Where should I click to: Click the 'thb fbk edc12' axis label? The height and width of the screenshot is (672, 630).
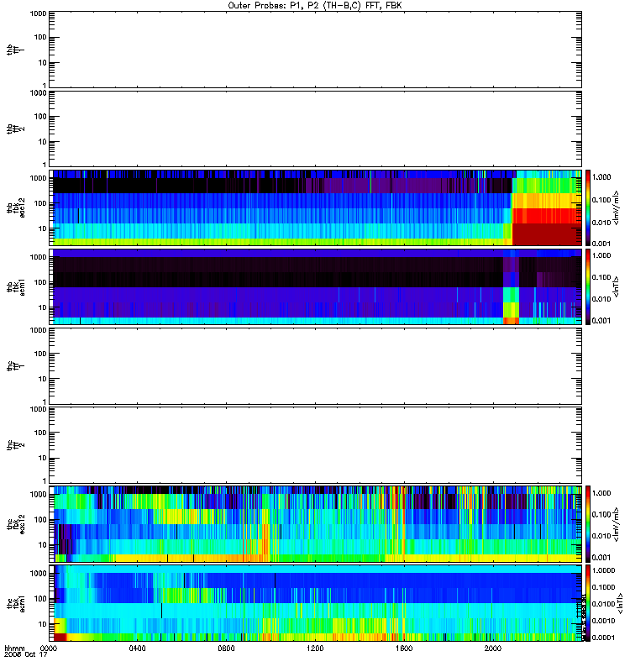coord(16,207)
